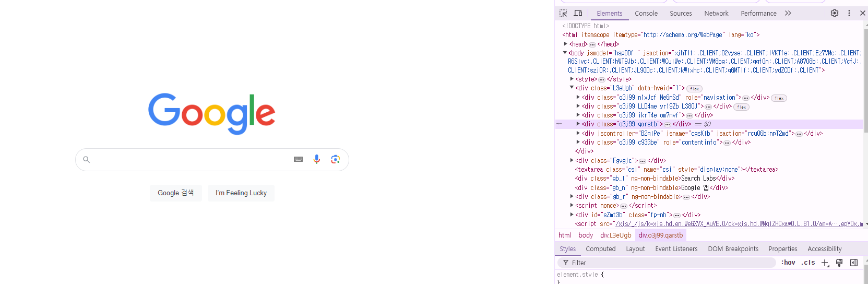
Task: Click the microphone voice search icon
Action: (x=317, y=159)
